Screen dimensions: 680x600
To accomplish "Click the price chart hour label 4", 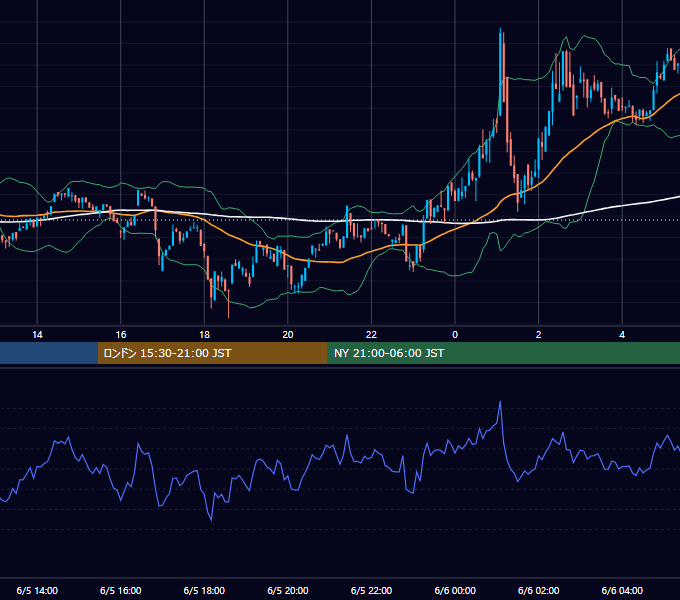I will click(x=622, y=335).
